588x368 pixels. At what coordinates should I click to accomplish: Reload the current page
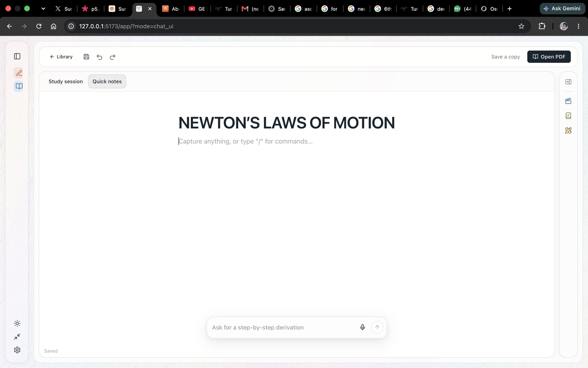(39, 26)
